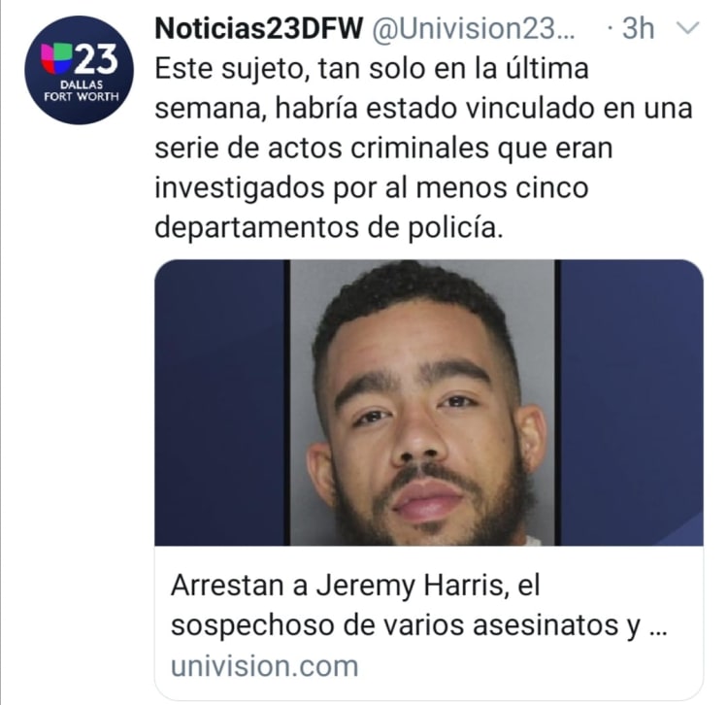This screenshot has height=705, width=728.
Task: Open the univision.com domain link
Action: pyautogui.click(x=265, y=666)
